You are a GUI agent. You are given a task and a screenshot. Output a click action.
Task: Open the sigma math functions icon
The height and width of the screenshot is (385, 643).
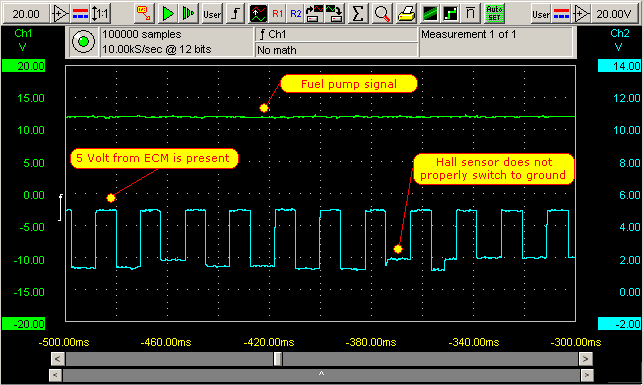pyautogui.click(x=358, y=14)
